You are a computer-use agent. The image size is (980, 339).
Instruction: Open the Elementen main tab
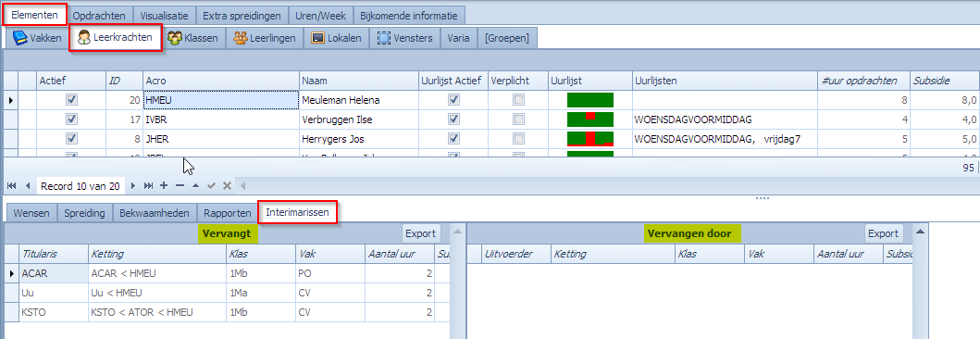(x=34, y=15)
